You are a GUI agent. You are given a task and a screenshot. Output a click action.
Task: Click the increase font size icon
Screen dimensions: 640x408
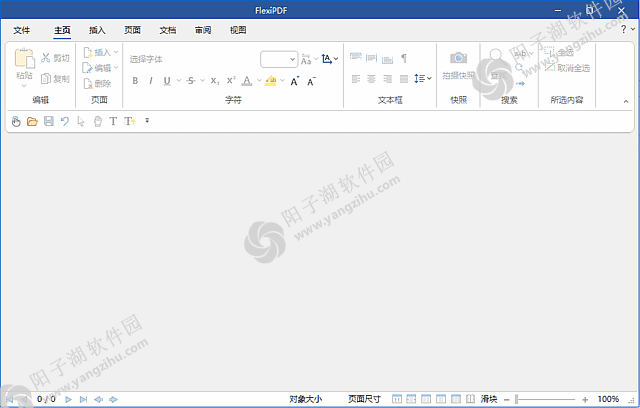(294, 81)
